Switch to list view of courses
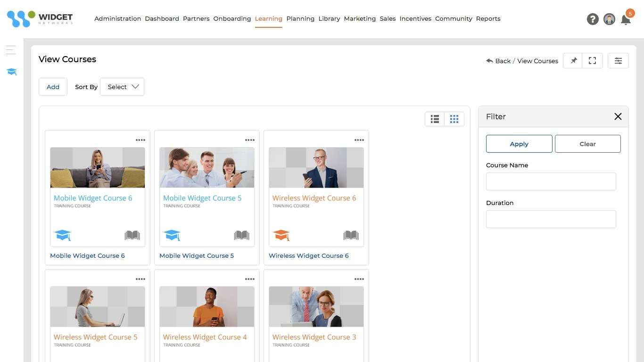The height and width of the screenshot is (362, 644). [x=434, y=119]
